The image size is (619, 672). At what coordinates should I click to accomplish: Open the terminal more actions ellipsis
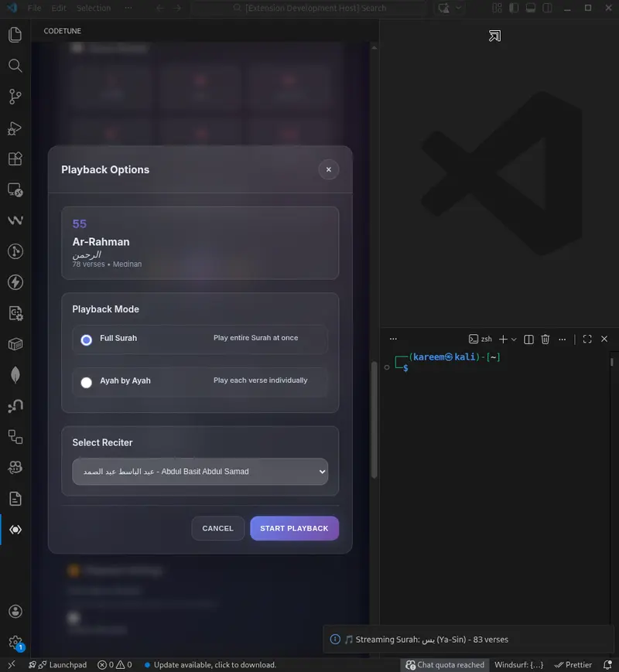(x=562, y=339)
